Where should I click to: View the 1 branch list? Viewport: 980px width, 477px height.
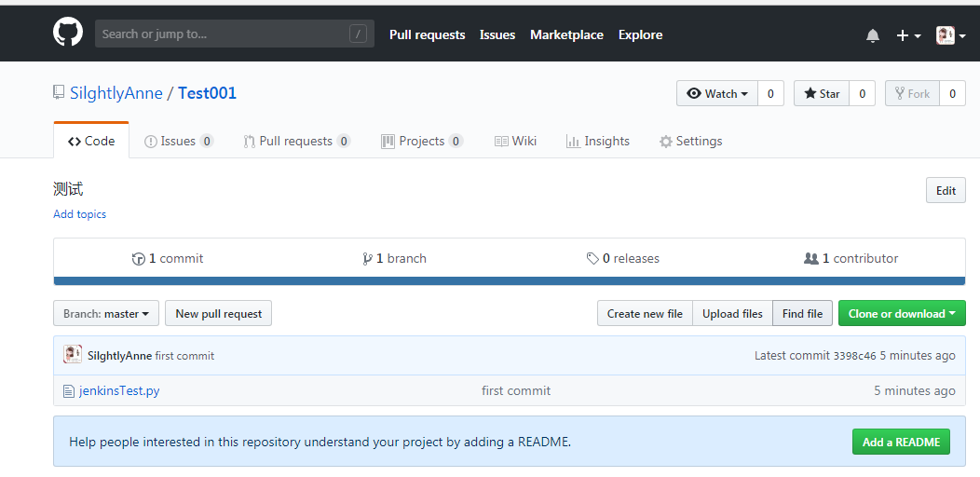[x=394, y=259]
